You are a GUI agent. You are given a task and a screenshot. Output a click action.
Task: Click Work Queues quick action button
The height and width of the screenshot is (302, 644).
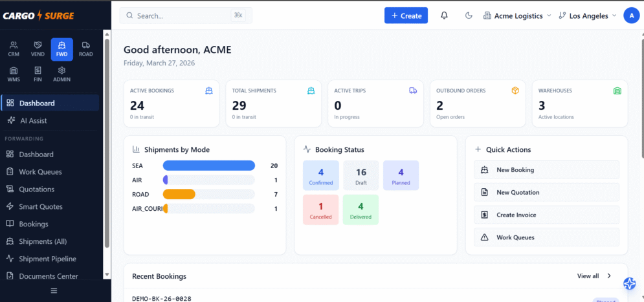[546, 237]
